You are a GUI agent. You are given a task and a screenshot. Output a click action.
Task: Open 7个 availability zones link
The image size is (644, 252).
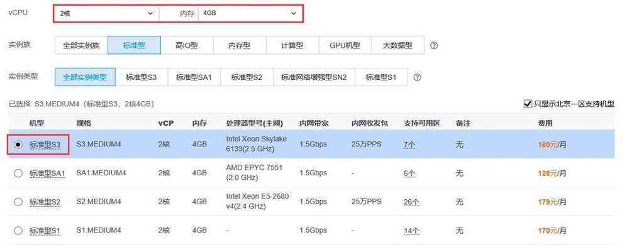(409, 145)
